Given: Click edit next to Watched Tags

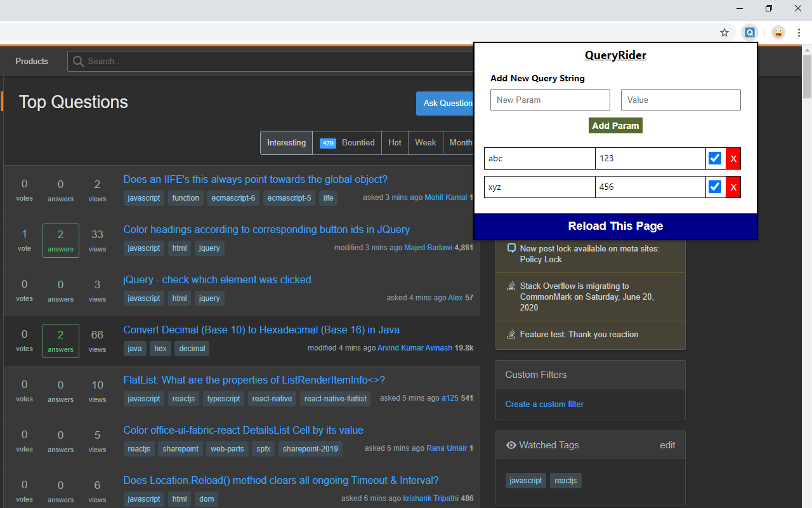Looking at the screenshot, I should click(667, 445).
